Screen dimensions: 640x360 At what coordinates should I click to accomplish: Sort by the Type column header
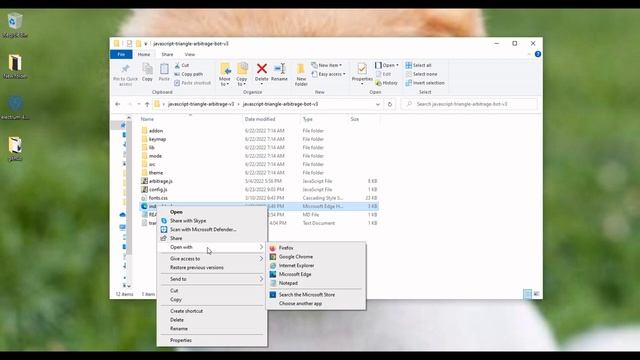(307, 119)
